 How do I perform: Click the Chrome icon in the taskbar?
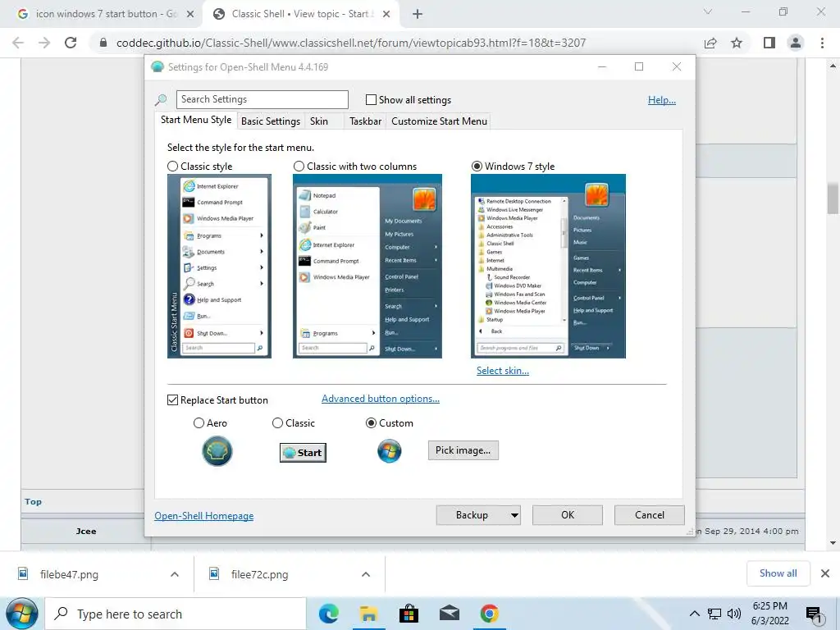(489, 614)
